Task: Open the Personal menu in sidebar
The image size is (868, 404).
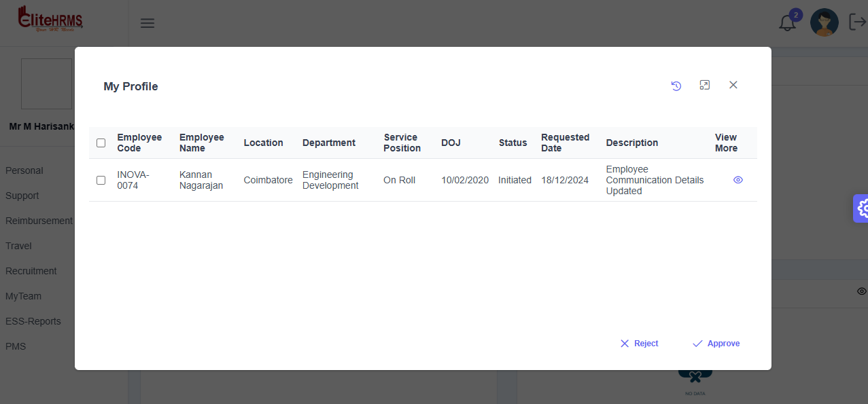Action: [24, 170]
